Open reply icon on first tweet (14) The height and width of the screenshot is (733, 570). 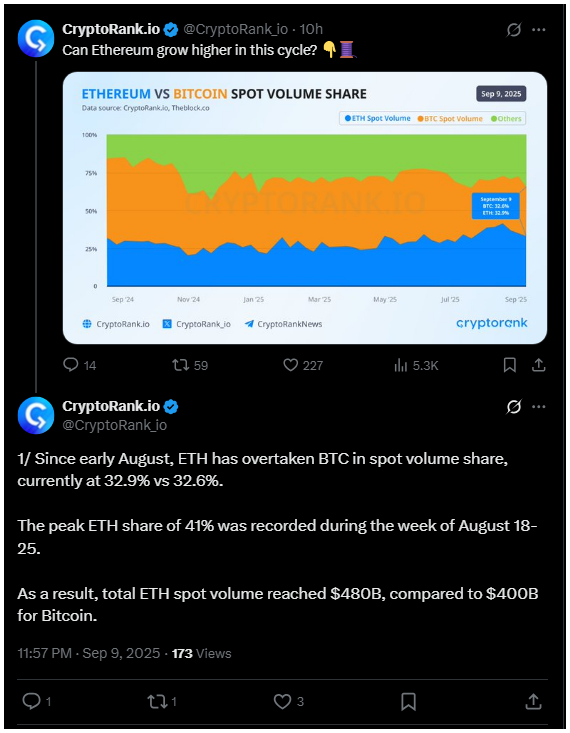[71, 365]
